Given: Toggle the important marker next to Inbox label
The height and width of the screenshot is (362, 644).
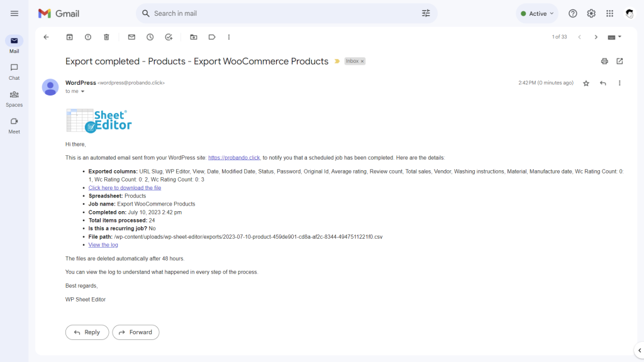Looking at the screenshot, I should [338, 61].
